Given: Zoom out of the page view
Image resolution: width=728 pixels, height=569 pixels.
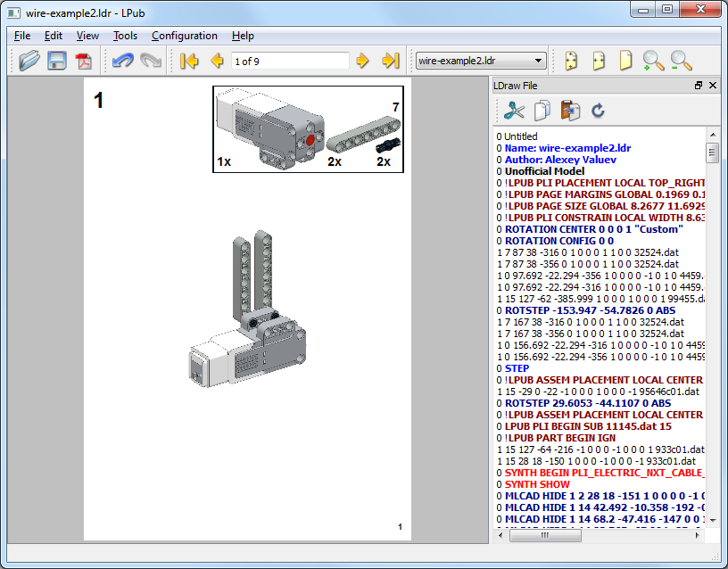Looking at the screenshot, I should coord(681,61).
